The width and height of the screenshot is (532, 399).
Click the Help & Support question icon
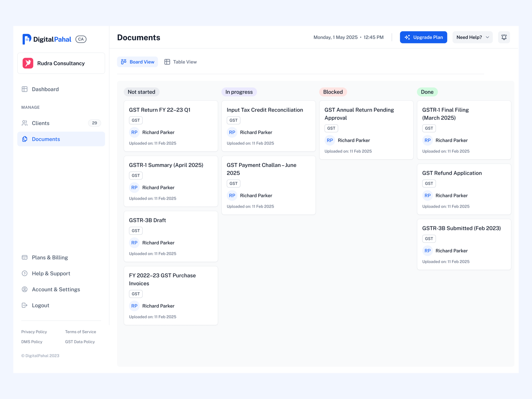[x=25, y=273]
